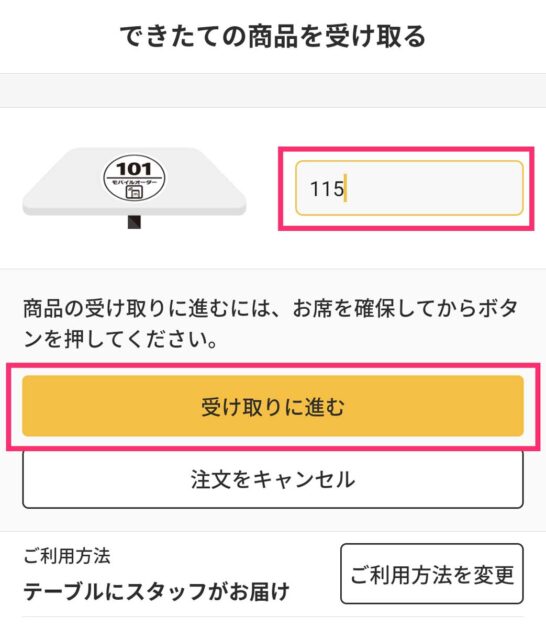Click the table number input field
Screen dimensions: 546x628
pos(409,188)
